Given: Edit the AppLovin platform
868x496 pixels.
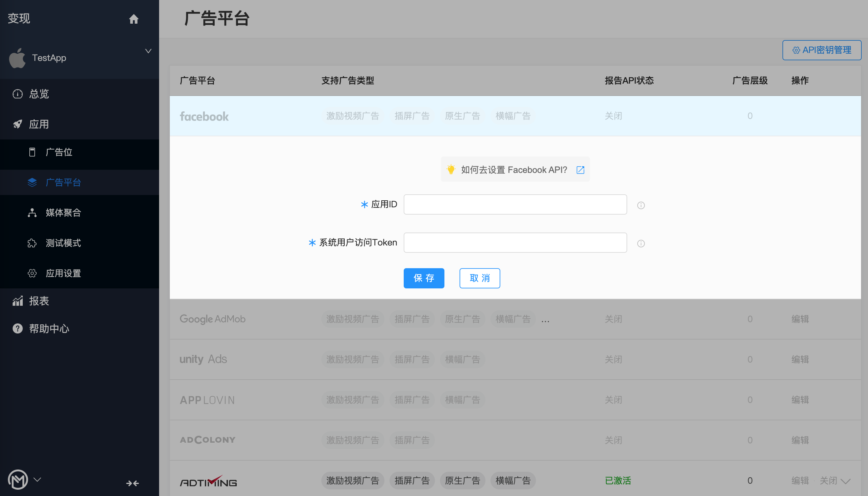Looking at the screenshot, I should (x=800, y=399).
